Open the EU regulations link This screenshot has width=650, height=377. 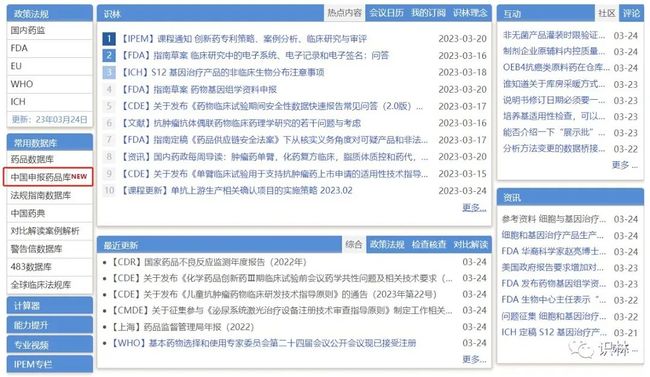click(16, 66)
